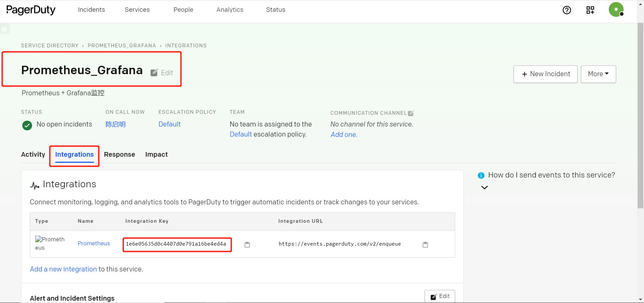Screen dimensions: 644x303
Task: Click the New Incident button
Action: pos(545,74)
